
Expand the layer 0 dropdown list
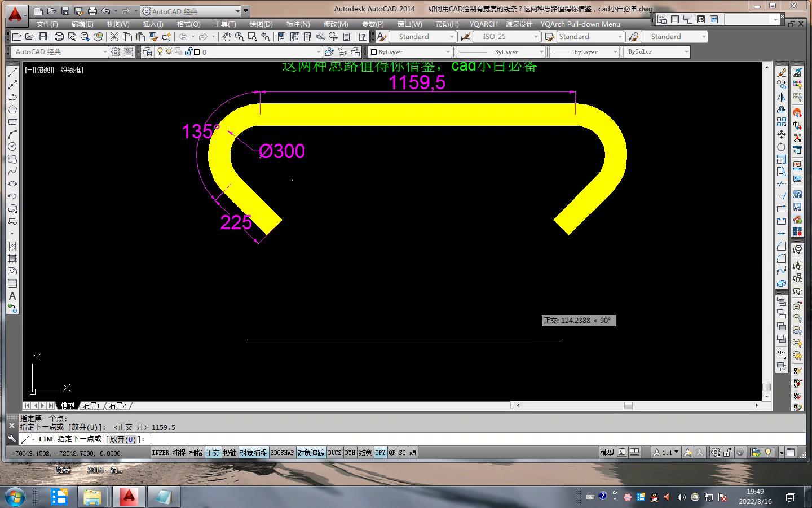tap(318, 52)
